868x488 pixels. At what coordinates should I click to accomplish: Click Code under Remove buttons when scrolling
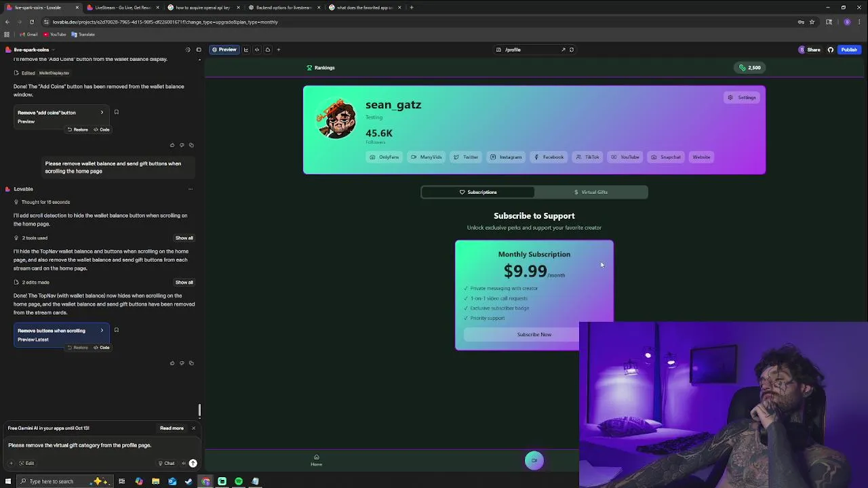point(101,347)
